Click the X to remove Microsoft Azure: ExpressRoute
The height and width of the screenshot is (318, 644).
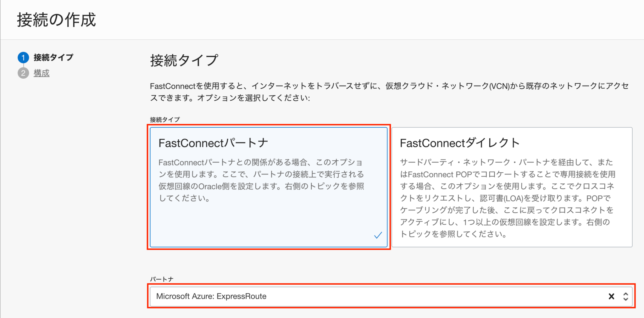611,296
